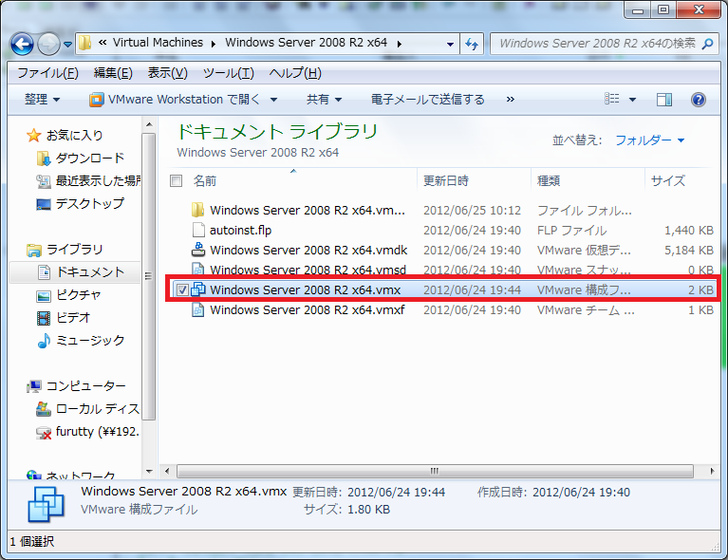
Task: Click the horizontal scrollbar right arrow
Action: point(712,471)
